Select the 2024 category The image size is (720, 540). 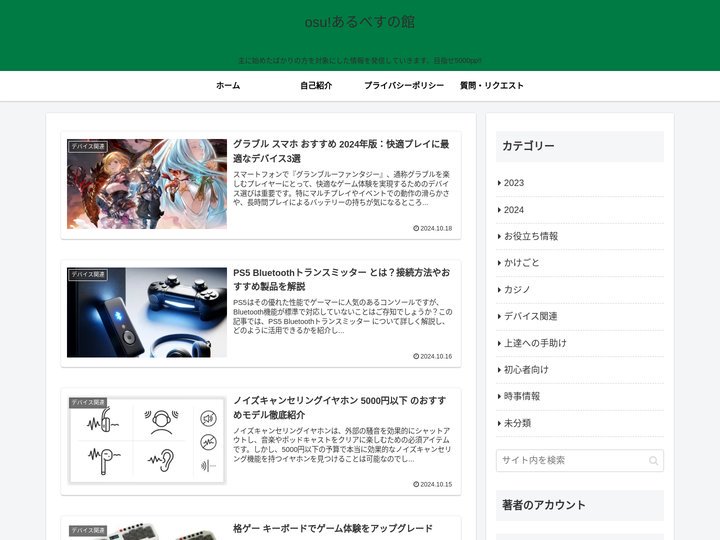click(580, 210)
